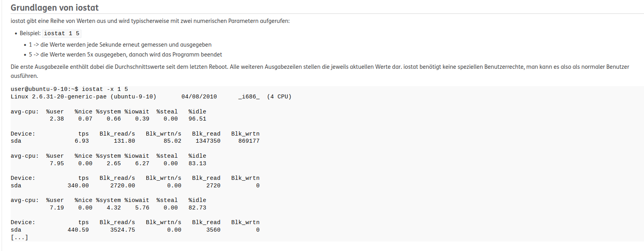
Task: Click the Blk_wrtn value 869177
Action: pos(249,141)
